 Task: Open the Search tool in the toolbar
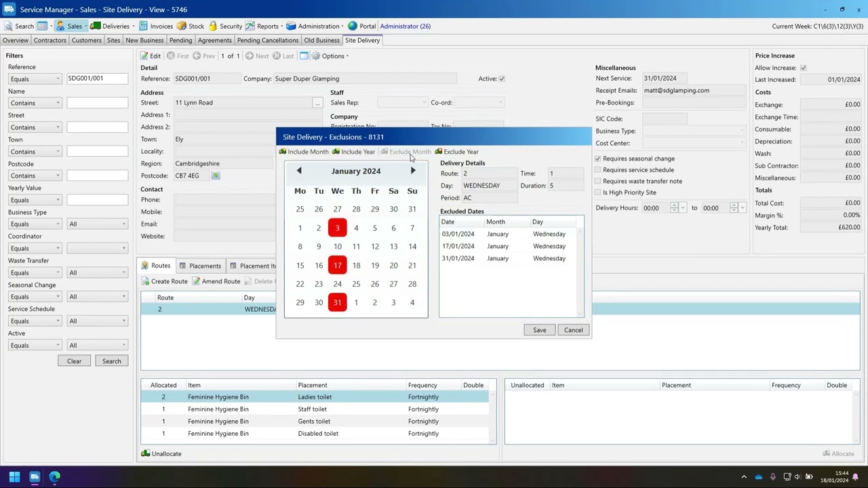tap(19, 26)
